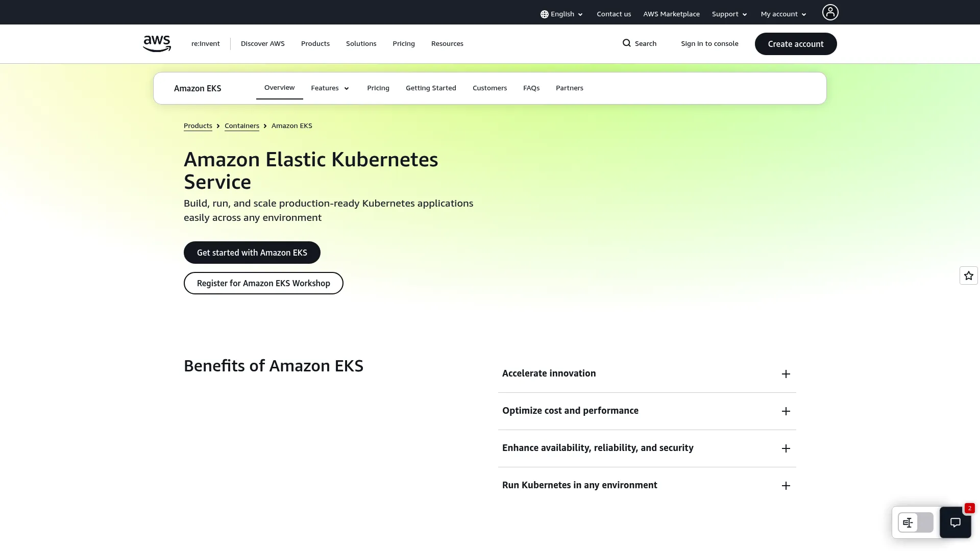The height and width of the screenshot is (551, 980).
Task: Open the FAQs tab
Action: (x=531, y=88)
